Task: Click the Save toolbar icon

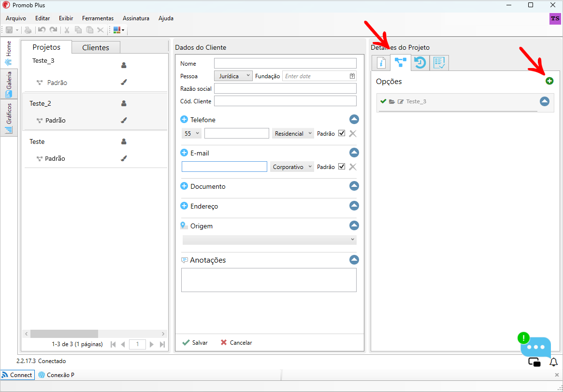Action: pyautogui.click(x=9, y=30)
